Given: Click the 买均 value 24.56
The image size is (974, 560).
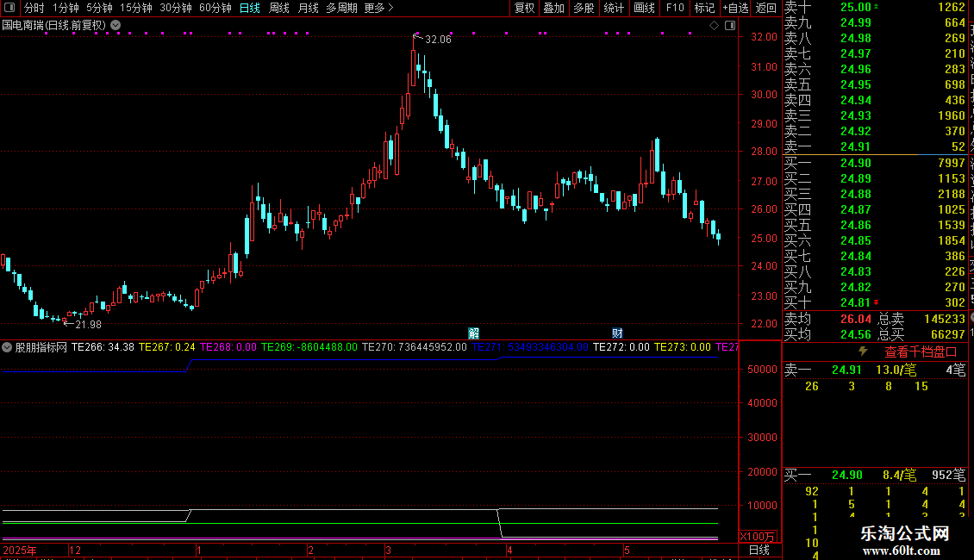Looking at the screenshot, I should [x=855, y=334].
